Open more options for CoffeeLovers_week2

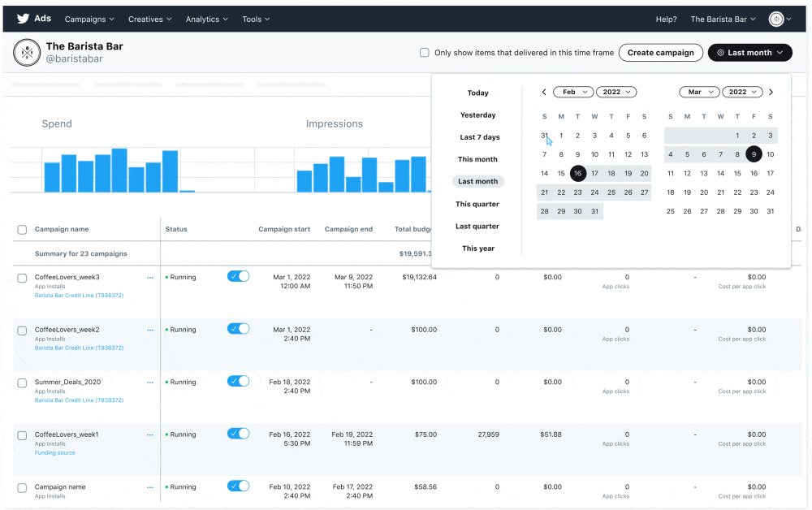(150, 330)
